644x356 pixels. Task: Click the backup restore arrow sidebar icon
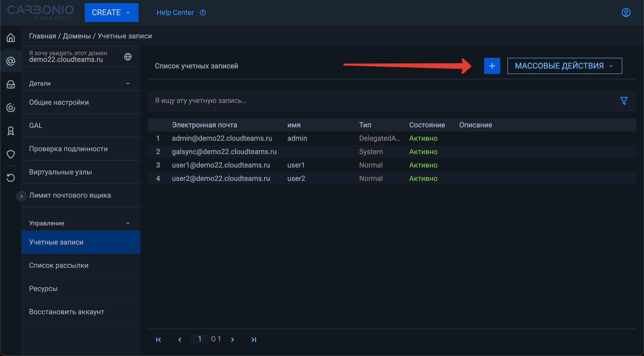[11, 178]
